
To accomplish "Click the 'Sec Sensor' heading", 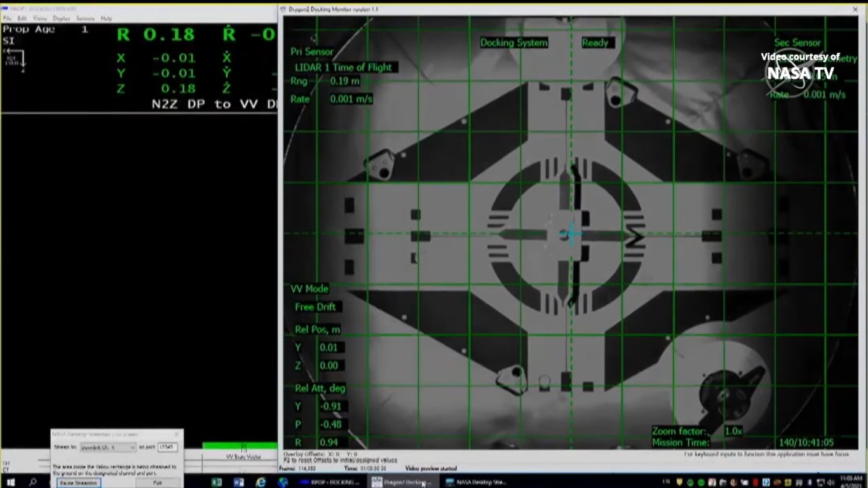I will pyautogui.click(x=797, y=43).
